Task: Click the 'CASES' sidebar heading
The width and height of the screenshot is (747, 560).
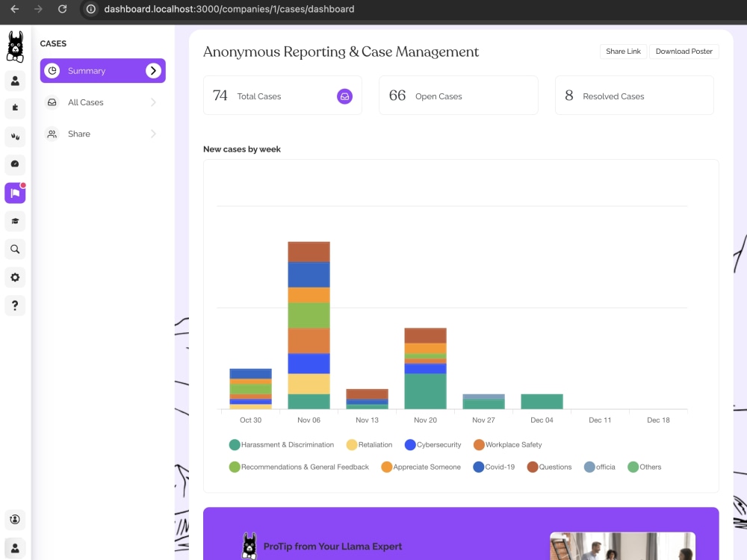Action: 53,43
